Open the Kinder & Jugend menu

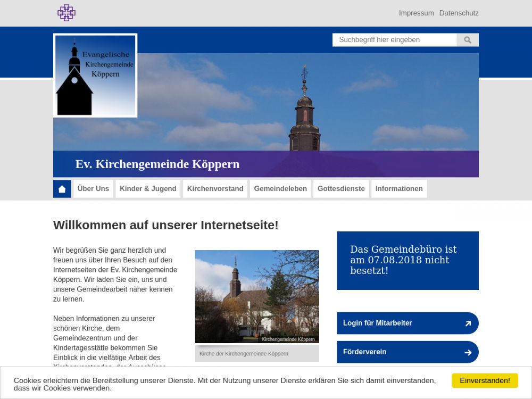(148, 189)
